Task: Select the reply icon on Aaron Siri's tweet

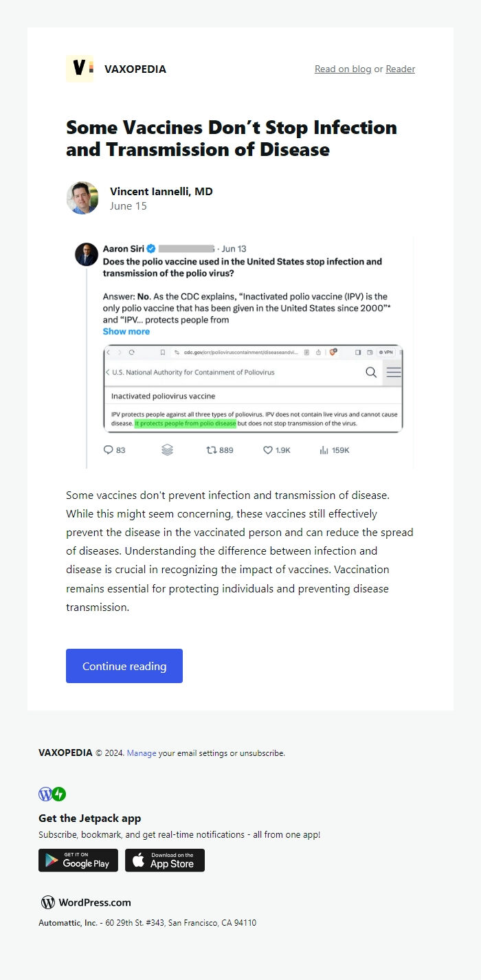Action: 109,449
